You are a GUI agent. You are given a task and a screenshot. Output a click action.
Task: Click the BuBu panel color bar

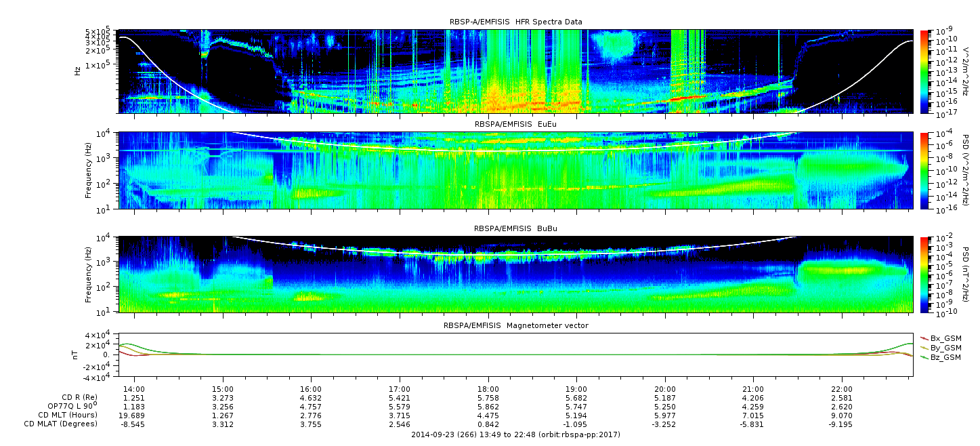[x=925, y=274]
